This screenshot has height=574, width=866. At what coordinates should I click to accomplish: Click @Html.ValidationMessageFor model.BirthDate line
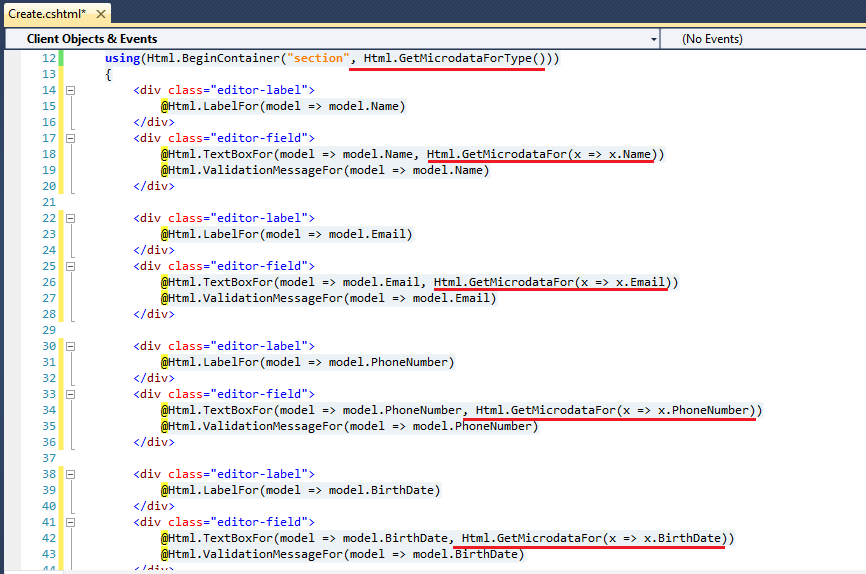[342, 554]
